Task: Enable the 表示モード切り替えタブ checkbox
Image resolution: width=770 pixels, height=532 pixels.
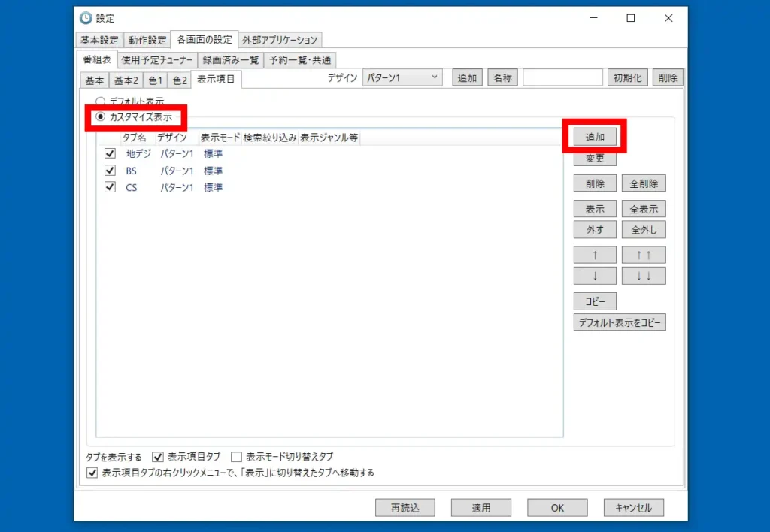Action: click(x=237, y=457)
